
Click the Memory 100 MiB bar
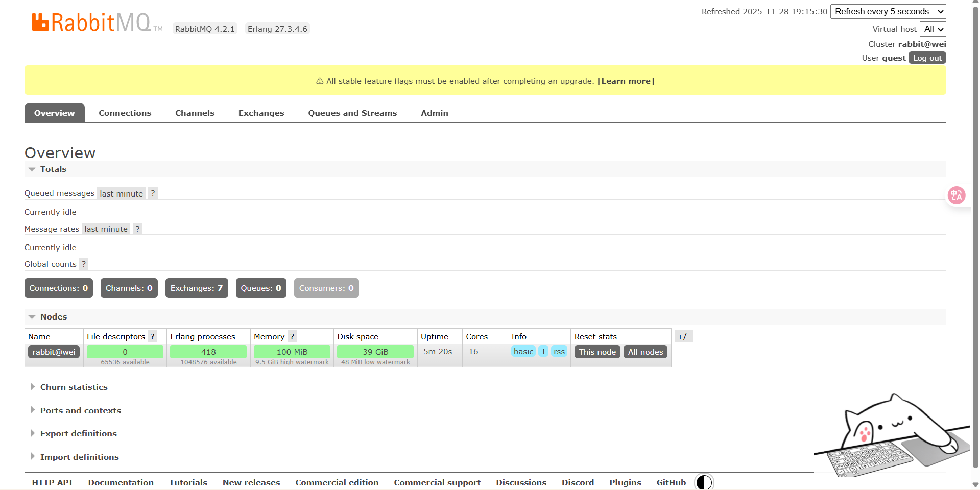[292, 352]
